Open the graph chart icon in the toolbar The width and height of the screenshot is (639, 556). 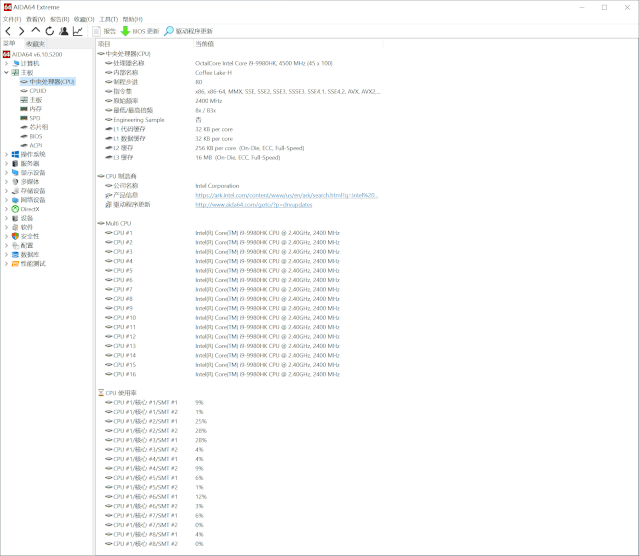coord(78,31)
